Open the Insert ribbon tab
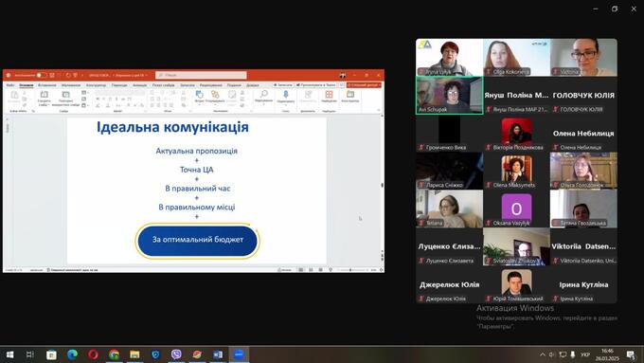 click(x=46, y=85)
